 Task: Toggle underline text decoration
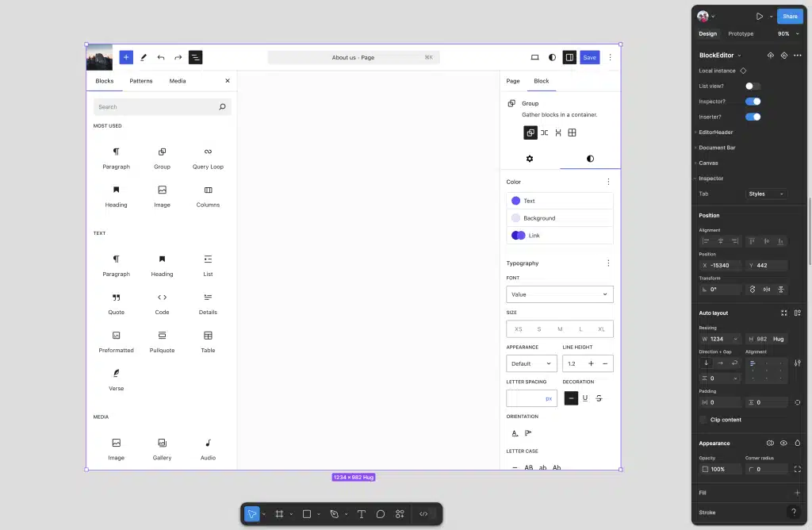585,397
